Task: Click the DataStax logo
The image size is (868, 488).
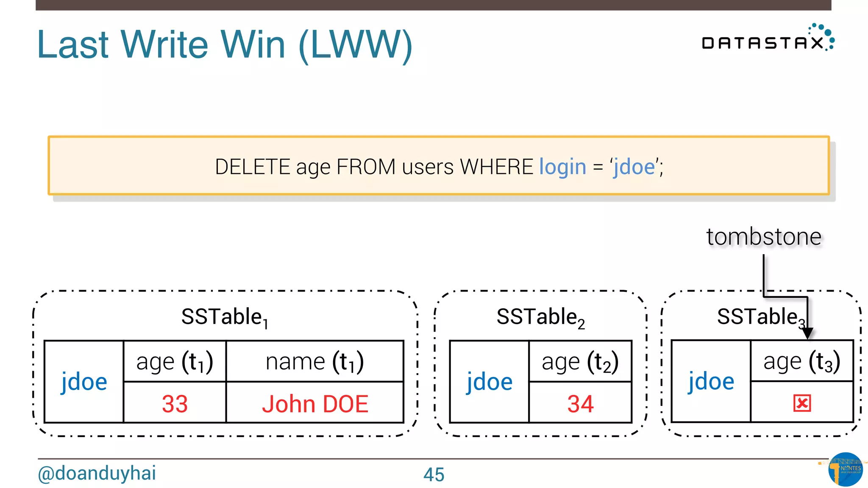Action: click(768, 38)
